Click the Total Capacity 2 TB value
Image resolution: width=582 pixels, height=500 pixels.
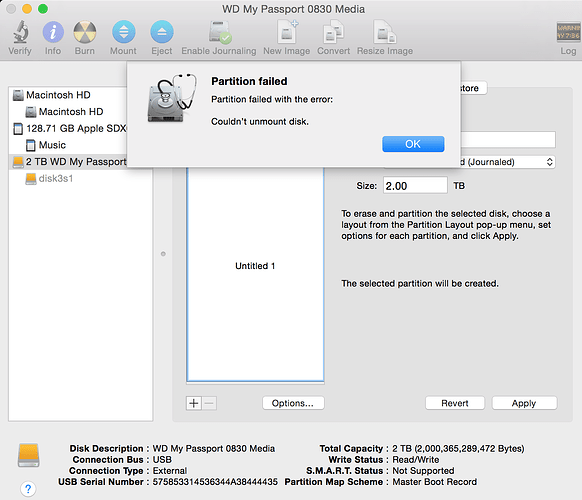click(x=458, y=448)
